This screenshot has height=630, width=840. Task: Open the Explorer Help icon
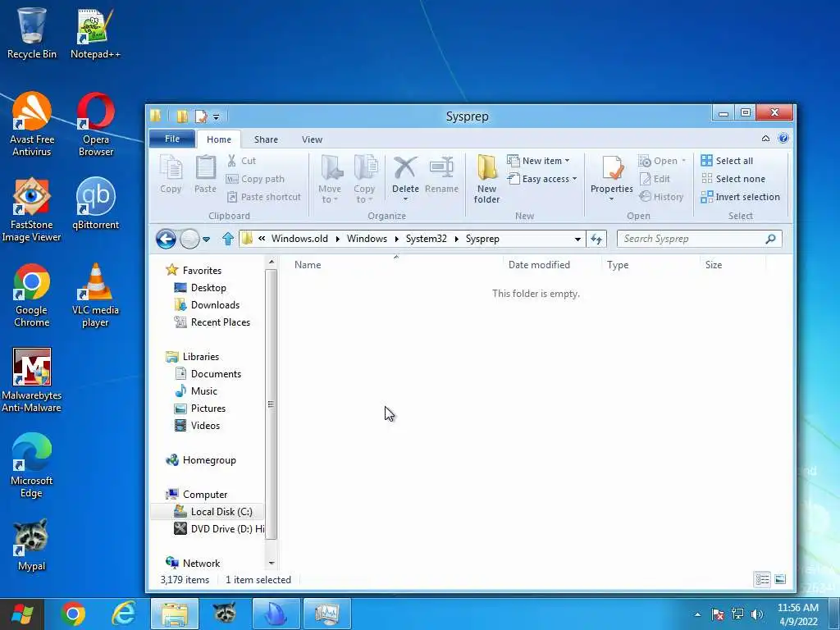[x=783, y=138]
